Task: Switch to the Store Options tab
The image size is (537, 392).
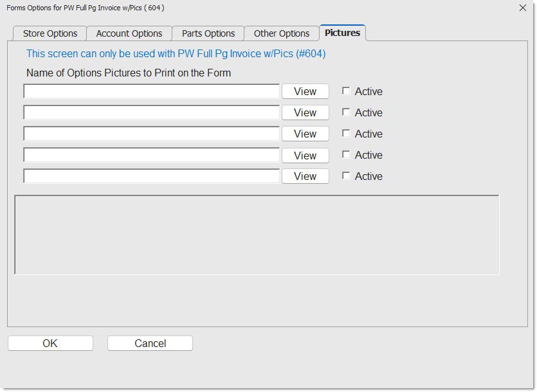Action: (50, 33)
